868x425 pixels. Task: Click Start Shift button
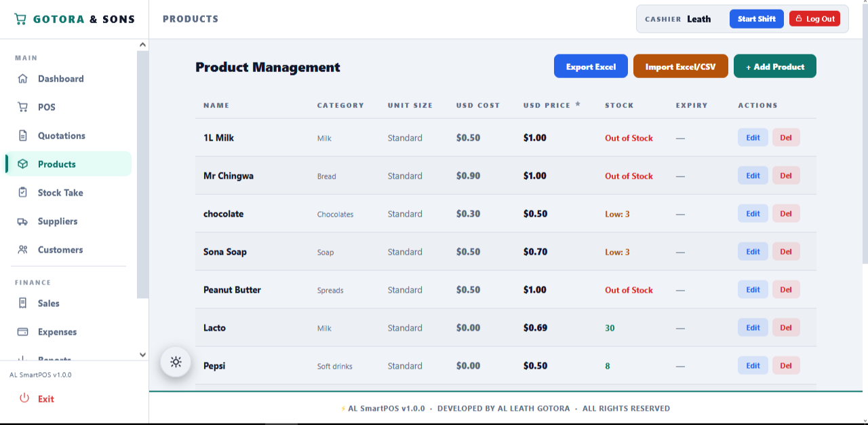point(757,19)
